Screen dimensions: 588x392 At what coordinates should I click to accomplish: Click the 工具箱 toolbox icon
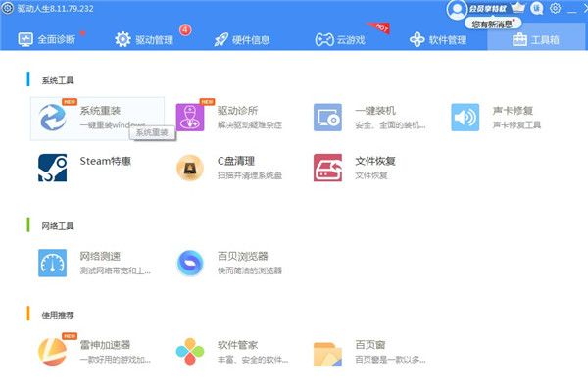click(519, 39)
